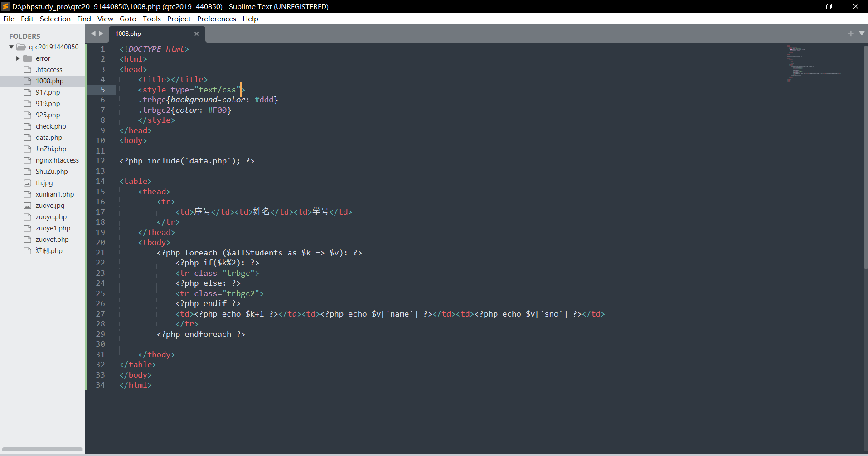Open the tab list dropdown arrow
This screenshot has width=868, height=456.
tap(862, 34)
